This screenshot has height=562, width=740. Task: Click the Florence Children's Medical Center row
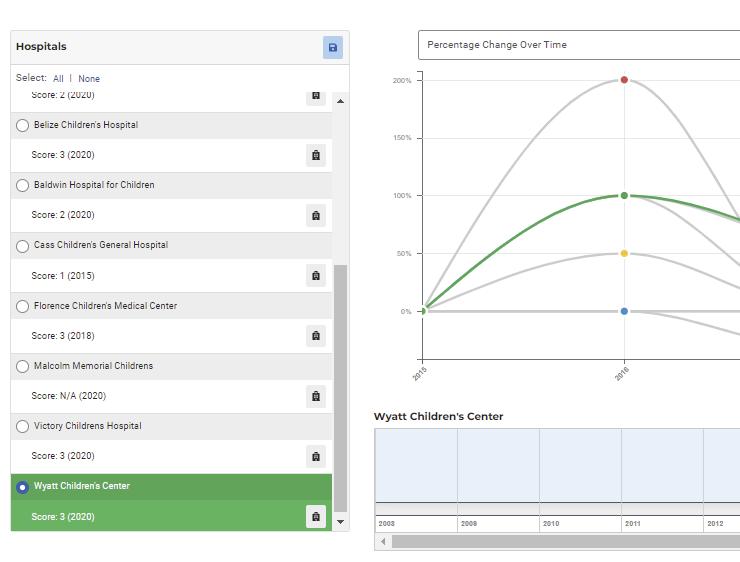pyautogui.click(x=171, y=306)
